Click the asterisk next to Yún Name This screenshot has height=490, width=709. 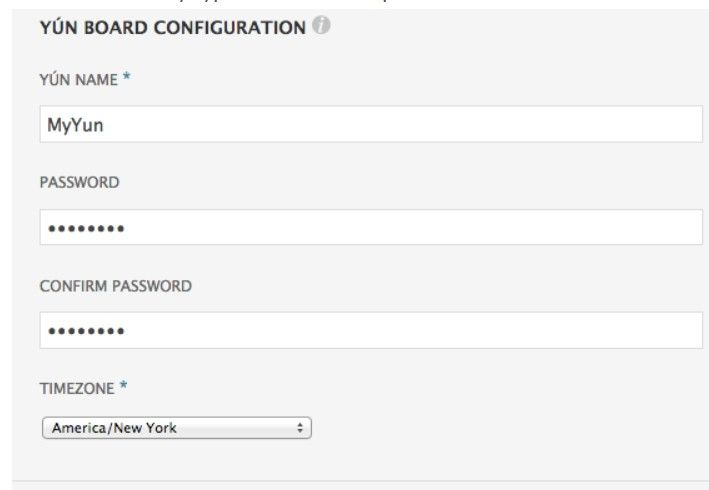pos(127,78)
